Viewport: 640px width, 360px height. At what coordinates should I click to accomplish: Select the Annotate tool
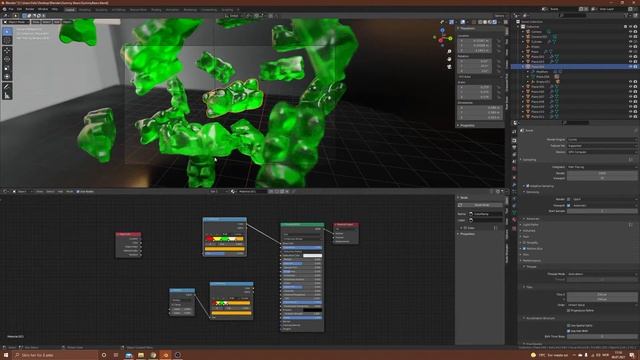tap(7, 87)
